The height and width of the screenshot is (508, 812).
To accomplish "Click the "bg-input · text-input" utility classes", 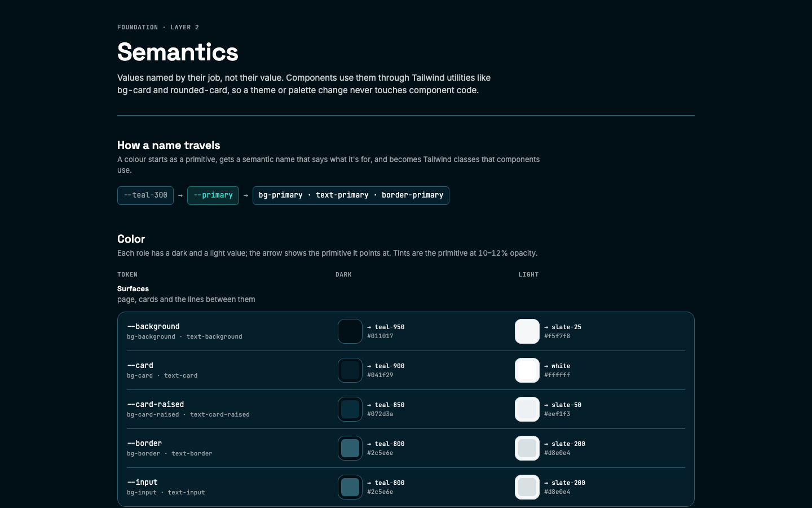I will click(x=166, y=492).
